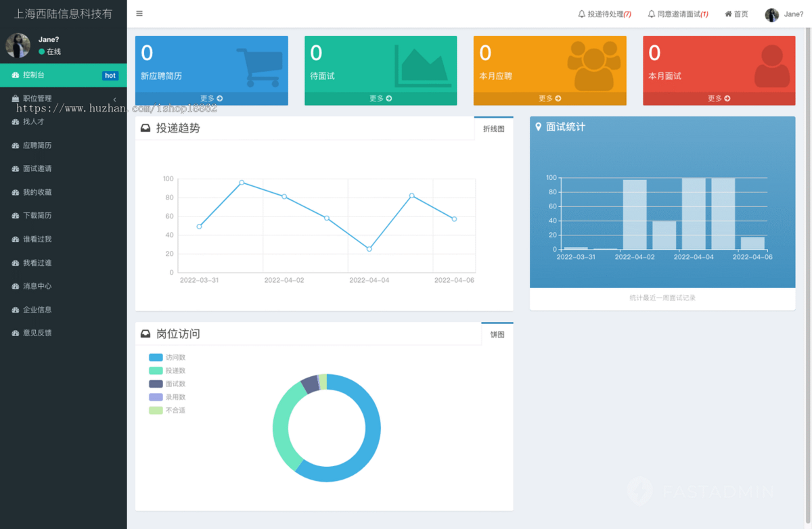Click the people group icon on 本月应聘 card
812x529 pixels.
593,66
